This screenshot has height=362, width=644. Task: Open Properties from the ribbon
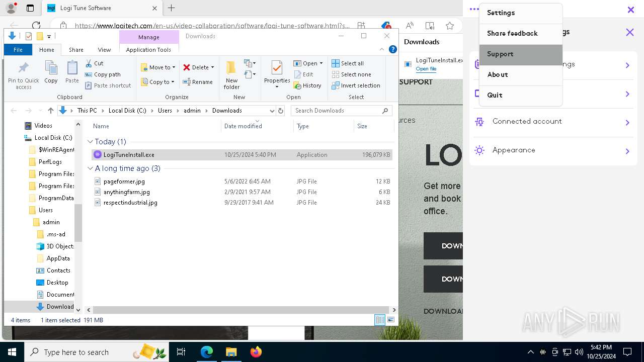277,74
